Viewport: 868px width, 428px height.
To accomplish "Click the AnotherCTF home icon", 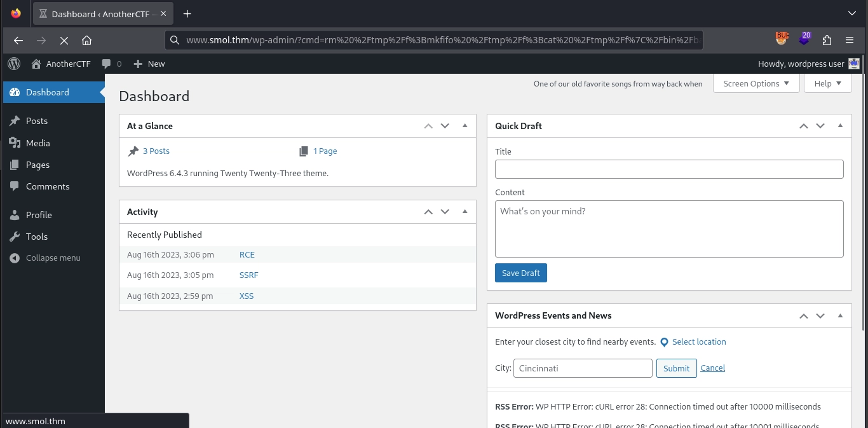I will pyautogui.click(x=36, y=64).
